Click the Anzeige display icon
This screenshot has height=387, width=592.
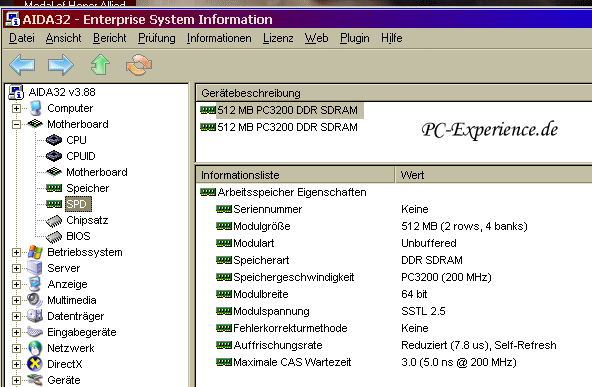coord(35,284)
